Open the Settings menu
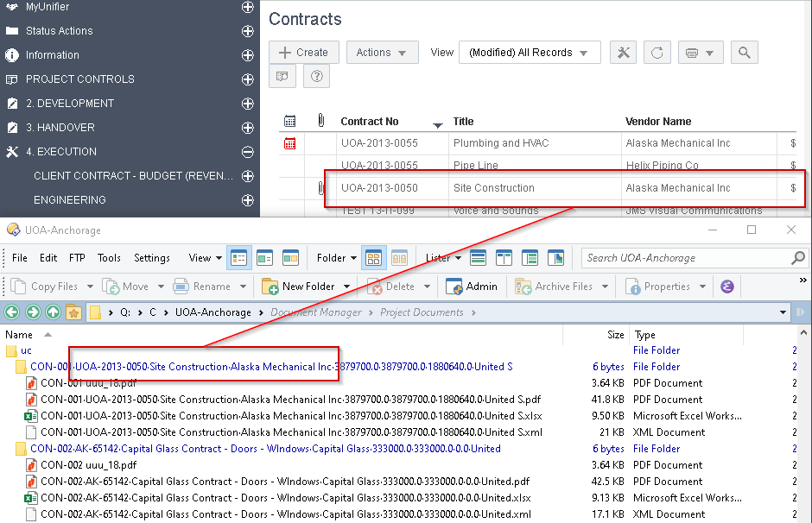This screenshot has width=812, height=523. [x=152, y=257]
